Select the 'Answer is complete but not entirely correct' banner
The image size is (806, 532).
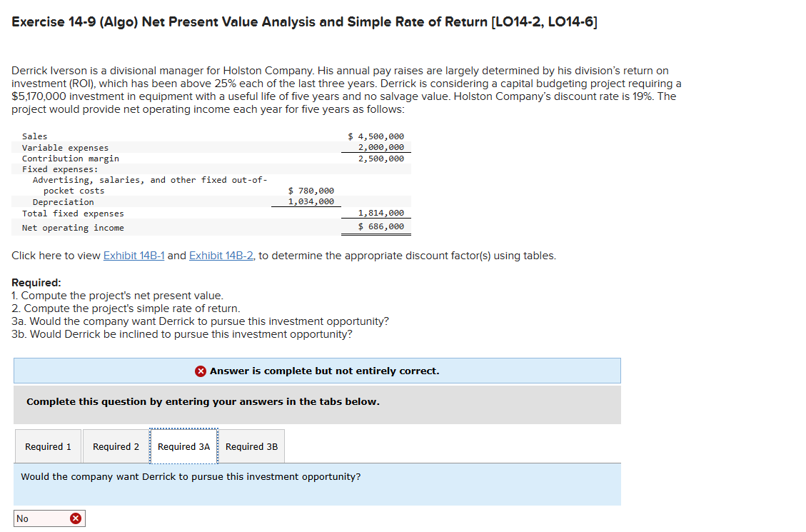[317, 371]
